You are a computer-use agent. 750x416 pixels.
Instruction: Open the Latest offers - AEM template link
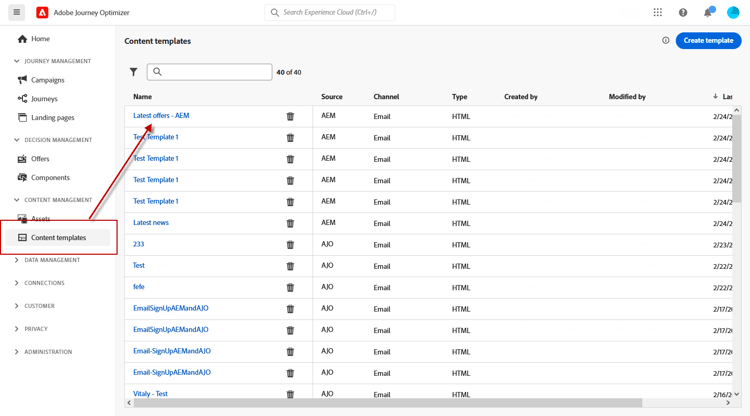[x=161, y=116]
